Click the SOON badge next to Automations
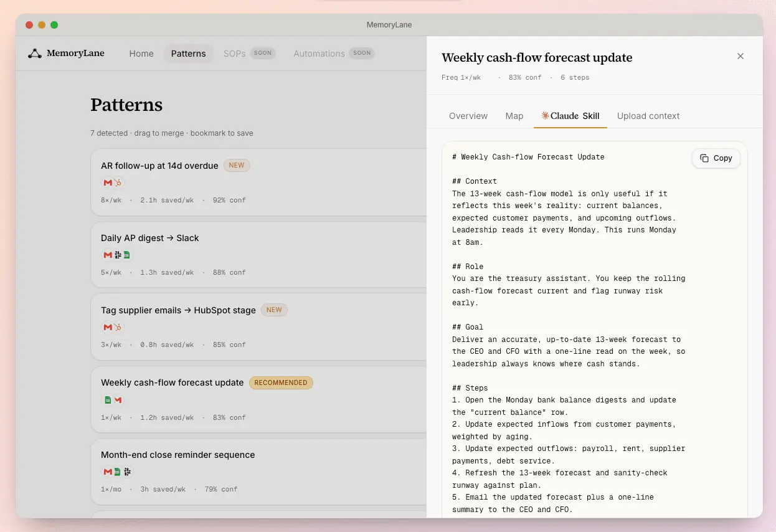This screenshot has width=776, height=532. point(362,53)
